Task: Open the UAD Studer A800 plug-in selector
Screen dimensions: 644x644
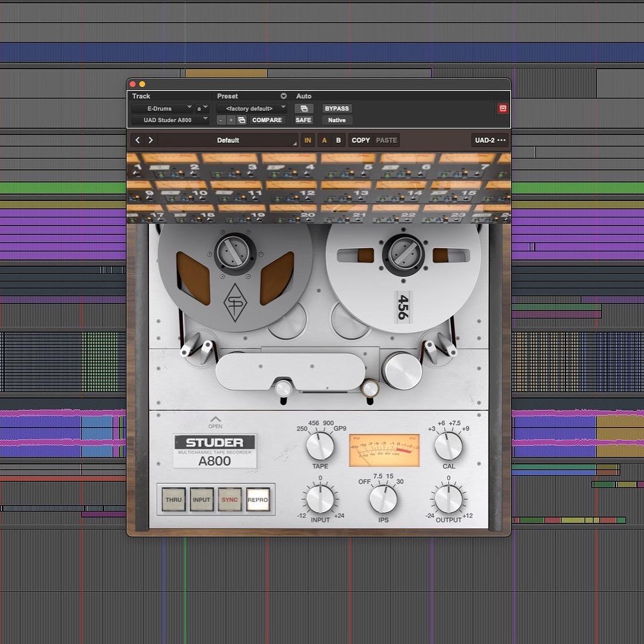Action: coord(170,120)
